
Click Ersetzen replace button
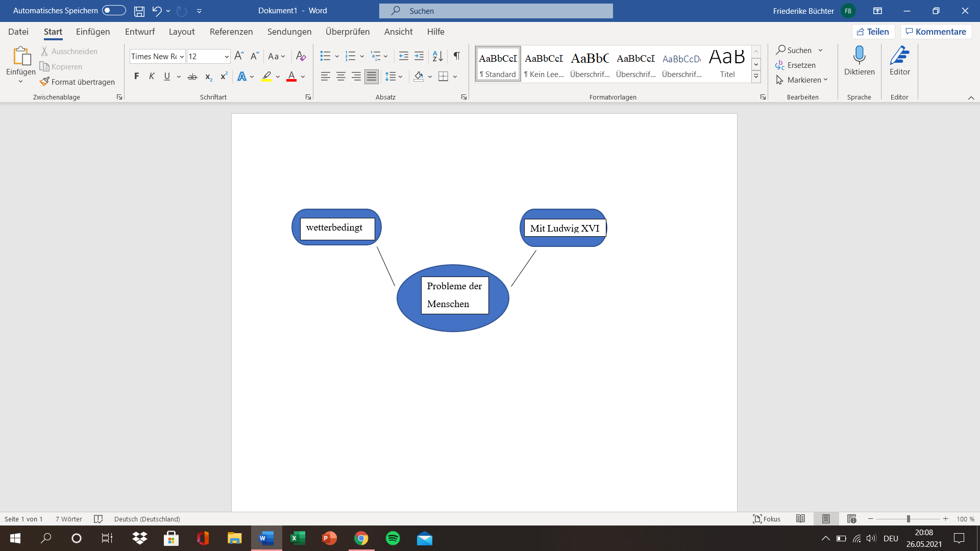tap(795, 65)
